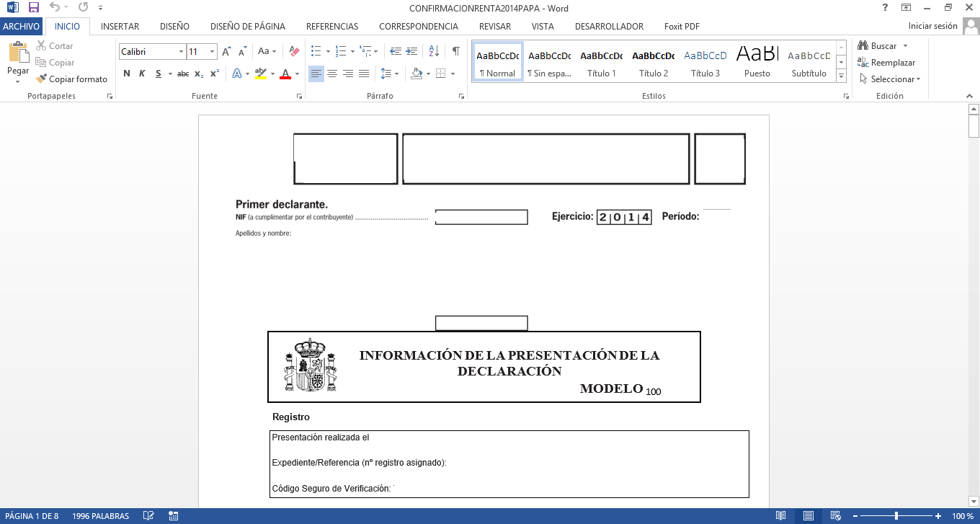Image resolution: width=980 pixels, height=524 pixels.
Task: Increase indent icon
Action: tap(411, 51)
